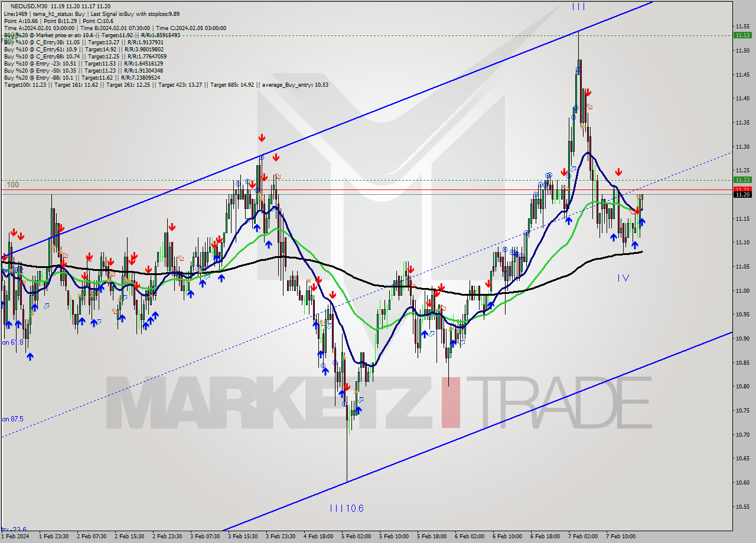Click the '3 Feb 07:30' time axis label

coord(205,537)
